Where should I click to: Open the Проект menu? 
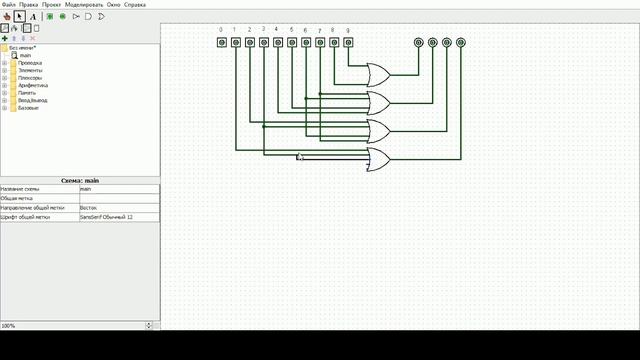(51, 5)
